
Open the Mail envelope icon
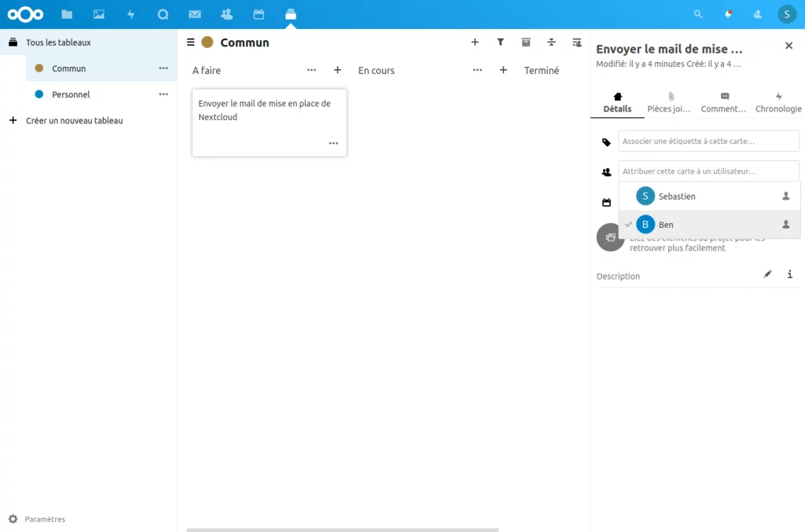[x=195, y=14]
